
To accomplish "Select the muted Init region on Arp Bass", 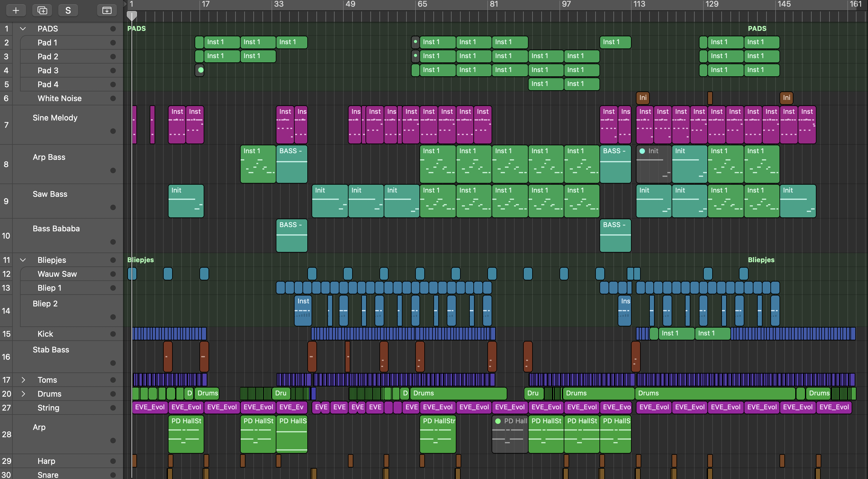I will (653, 164).
